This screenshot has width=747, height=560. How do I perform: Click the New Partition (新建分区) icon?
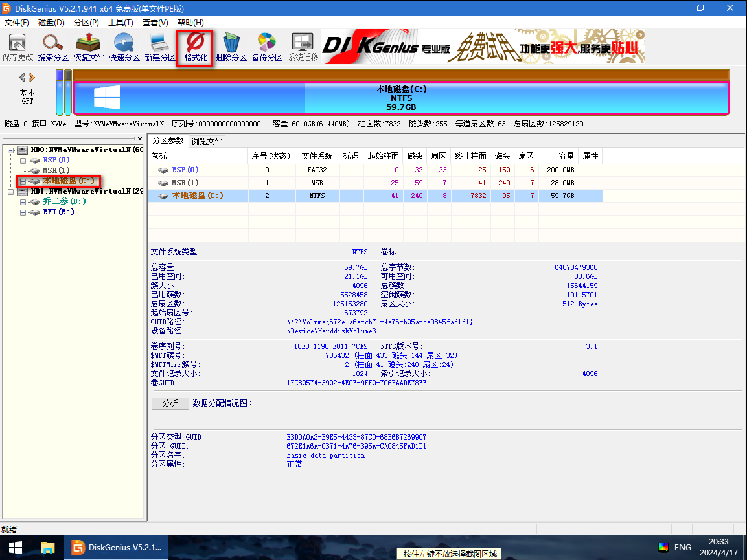159,48
